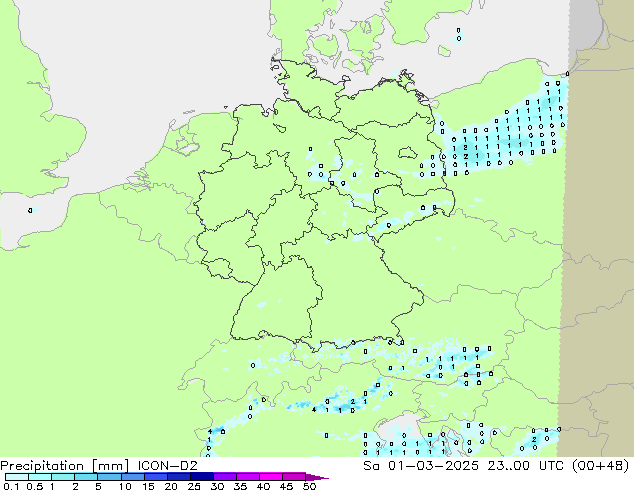
Task: Click the legend value '15'
Action: 148,486
